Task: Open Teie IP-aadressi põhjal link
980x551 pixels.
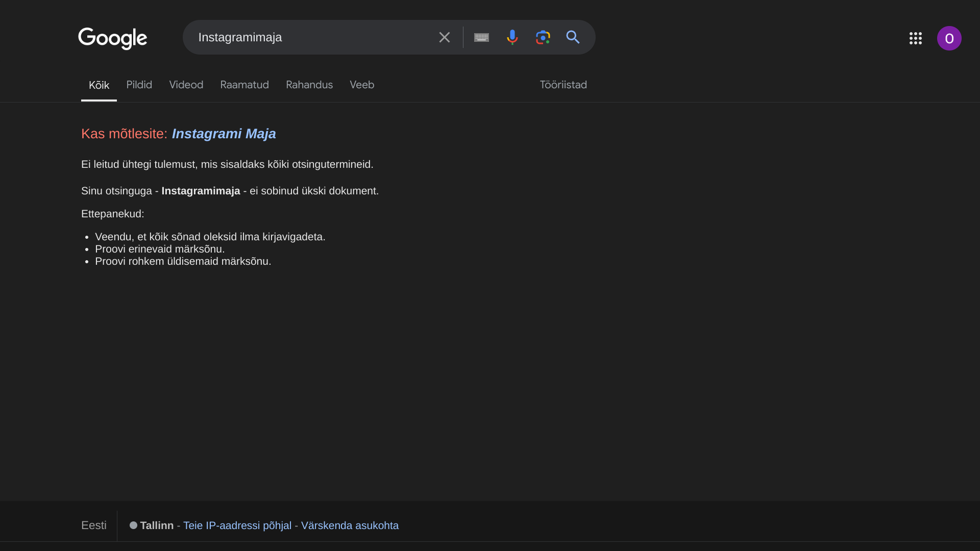Action: point(237,525)
